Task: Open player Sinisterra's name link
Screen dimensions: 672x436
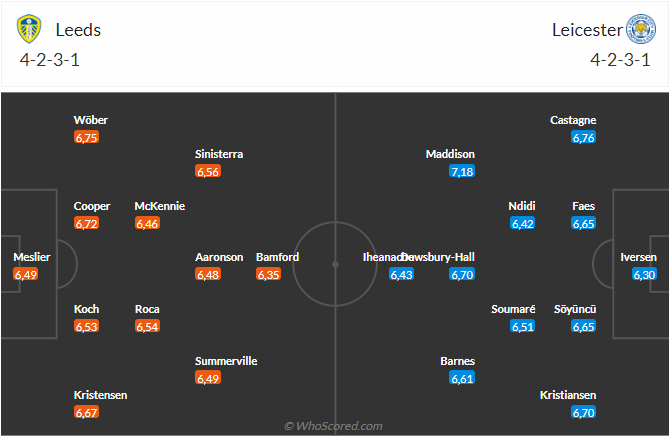Action: coord(219,154)
